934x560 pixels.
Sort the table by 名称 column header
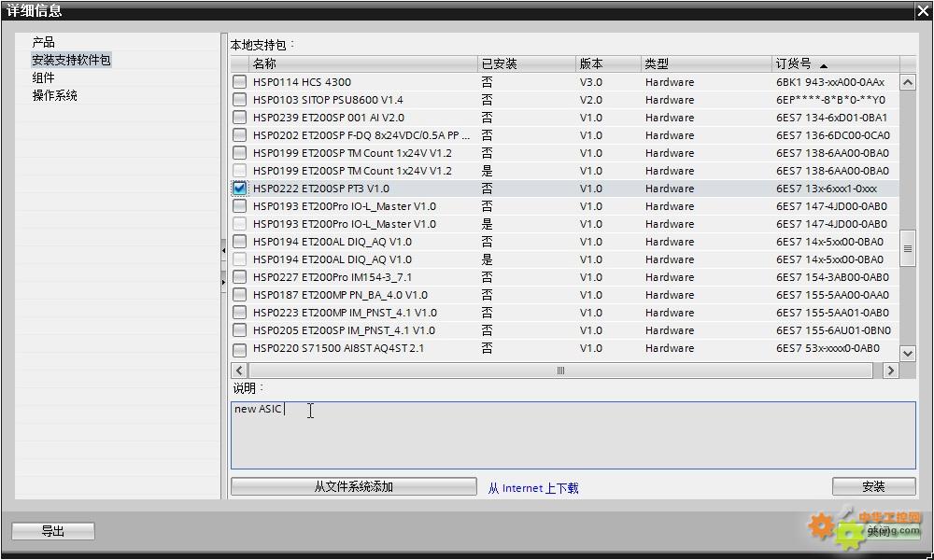pyautogui.click(x=362, y=63)
